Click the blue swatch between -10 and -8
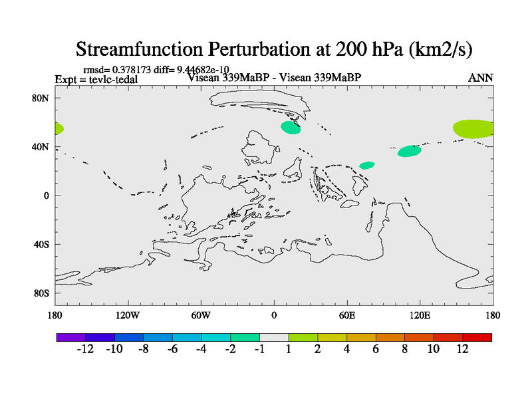532x399 pixels. coord(129,337)
